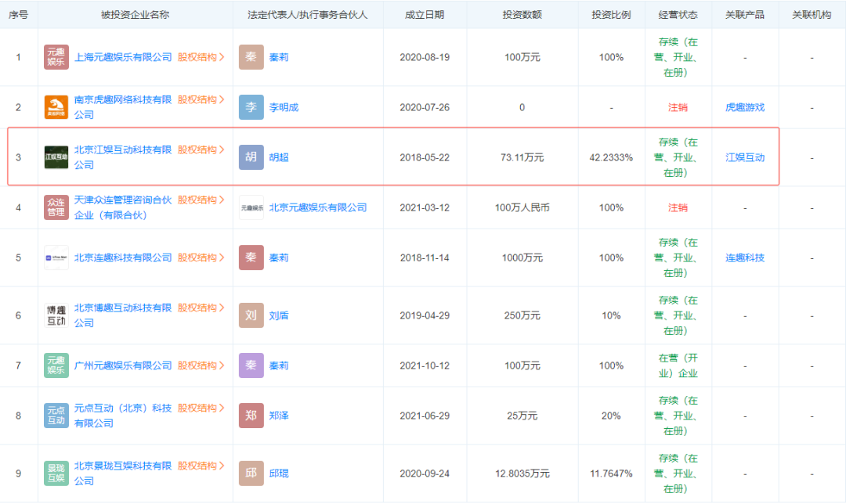
Task: Click the red 众连管理 logo
Action: point(56,207)
